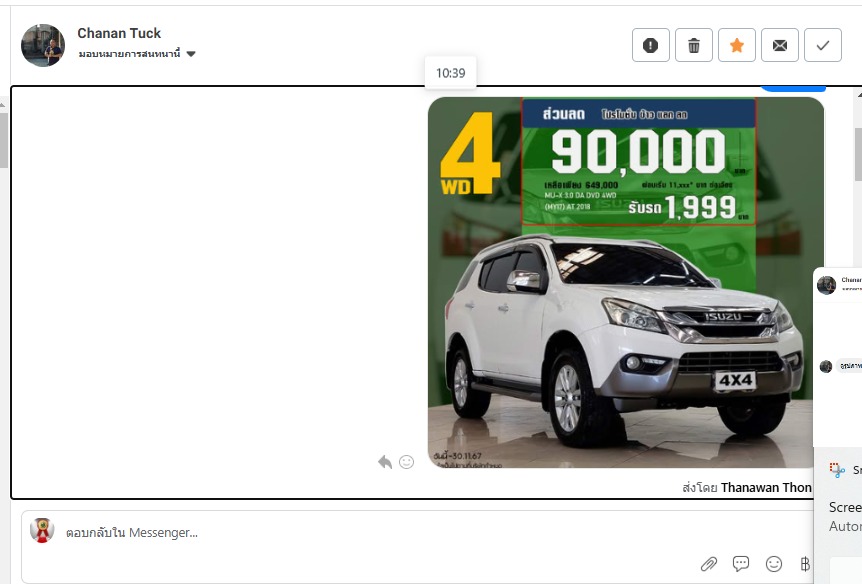Click the baht payment request icon
Viewport: 862px width, 584px height.
pos(805,564)
